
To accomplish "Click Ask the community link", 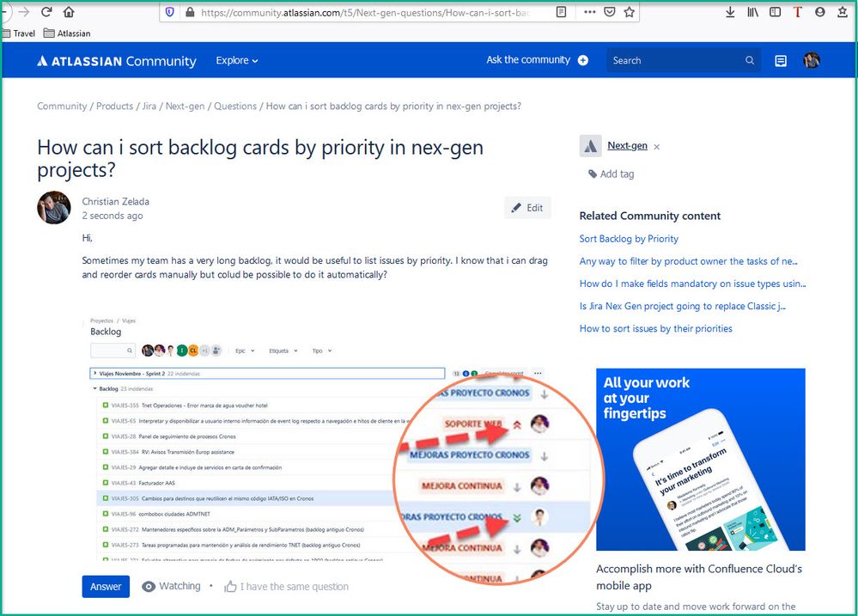I will [528, 59].
